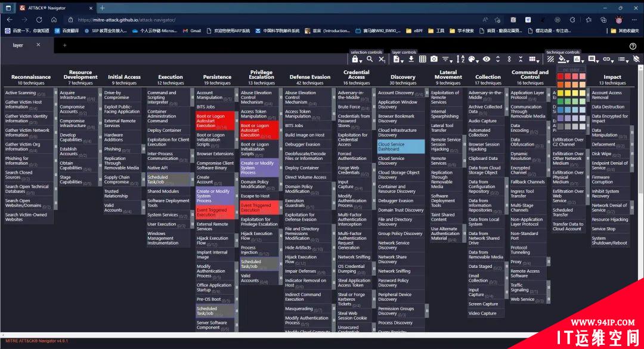Click the search and multiselect magnifier icon
644x349 pixels.
pyautogui.click(x=370, y=59)
